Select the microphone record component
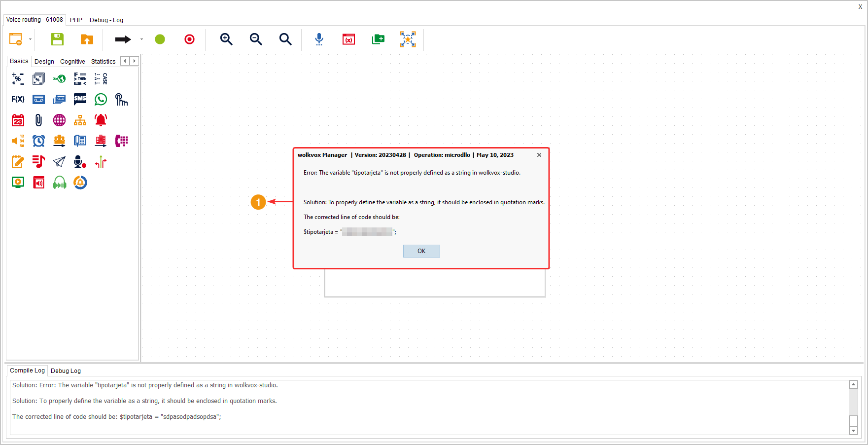This screenshot has height=445, width=868. (80, 161)
